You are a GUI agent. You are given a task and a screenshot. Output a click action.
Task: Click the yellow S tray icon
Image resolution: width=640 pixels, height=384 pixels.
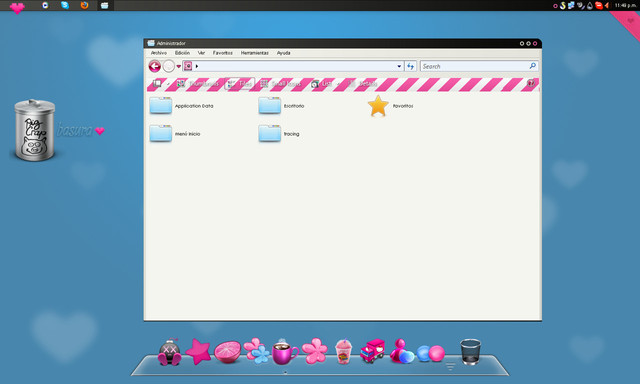(563, 5)
